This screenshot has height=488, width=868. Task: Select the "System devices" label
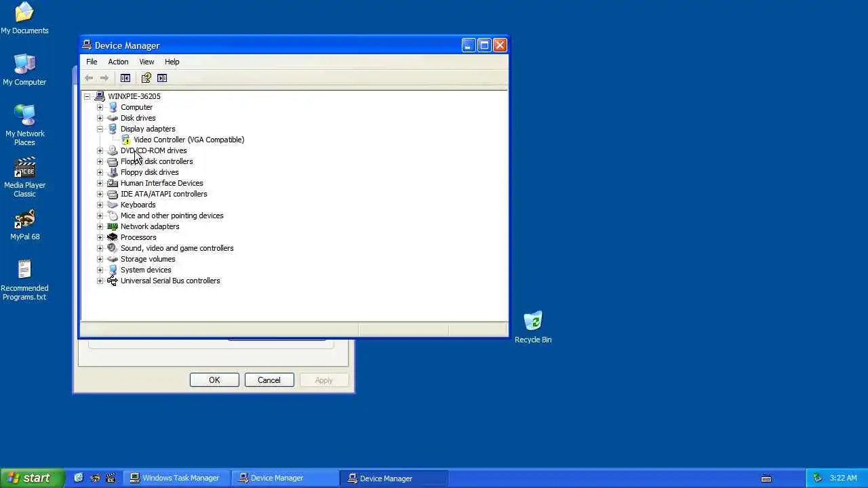(146, 270)
